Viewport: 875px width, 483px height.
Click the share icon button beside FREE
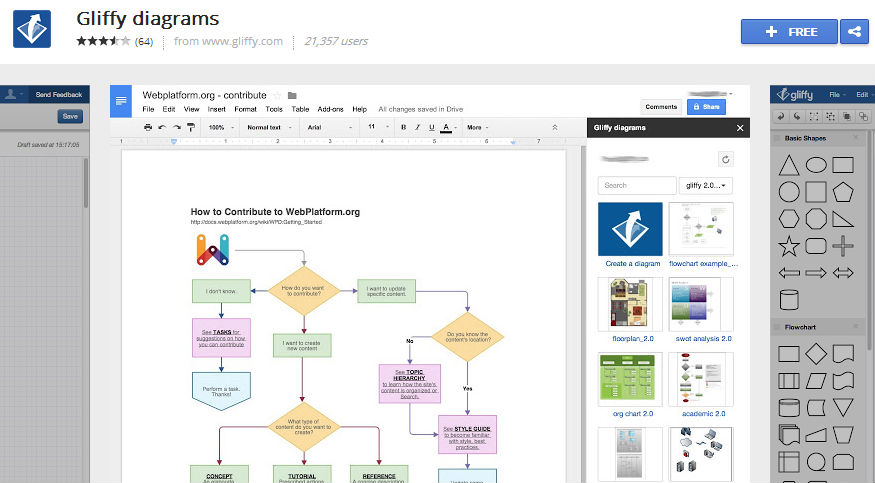click(x=854, y=32)
